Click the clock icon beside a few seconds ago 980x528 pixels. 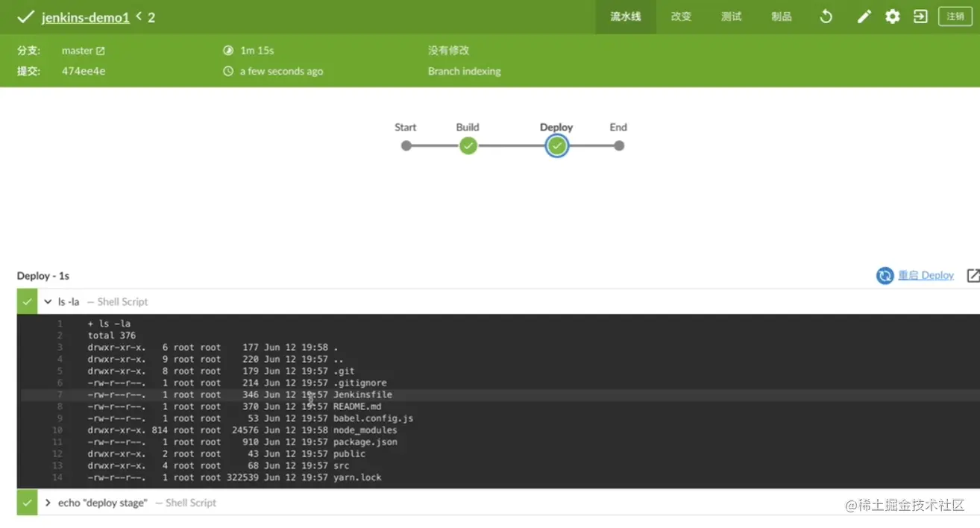click(x=228, y=72)
